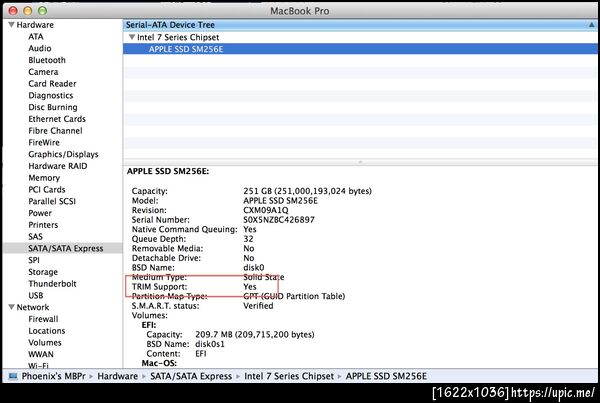Select Graphics/Displays entry
The width and height of the screenshot is (600, 403).
63,155
